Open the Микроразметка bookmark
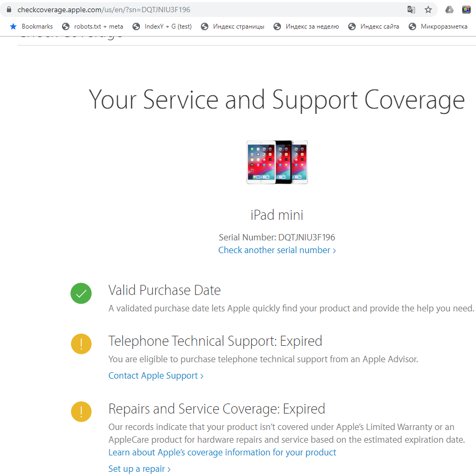The width and height of the screenshot is (476, 475). [x=438, y=26]
